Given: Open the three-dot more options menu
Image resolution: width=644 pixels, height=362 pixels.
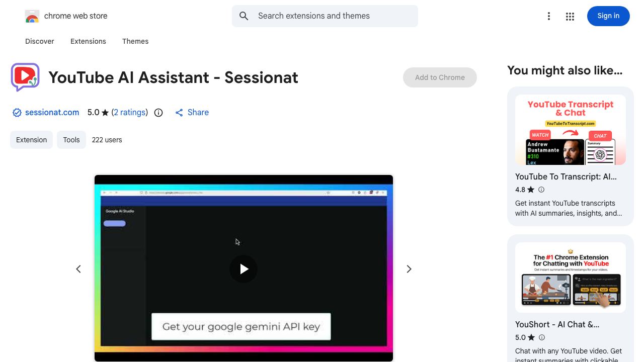Looking at the screenshot, I should (x=549, y=17).
